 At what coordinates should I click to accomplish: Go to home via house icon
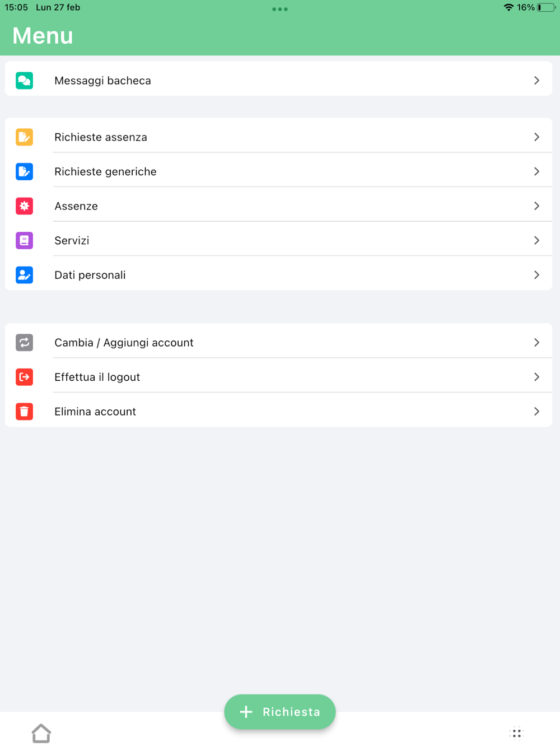tap(41, 733)
